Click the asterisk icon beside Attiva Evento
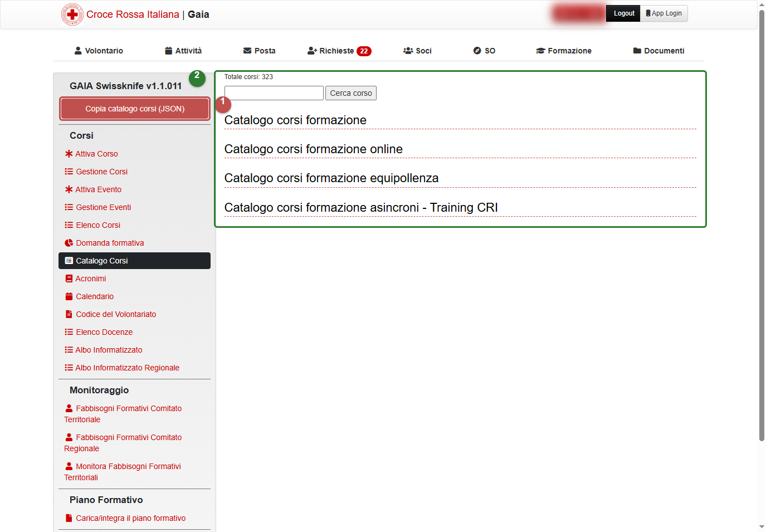The height and width of the screenshot is (532, 766). (69, 189)
